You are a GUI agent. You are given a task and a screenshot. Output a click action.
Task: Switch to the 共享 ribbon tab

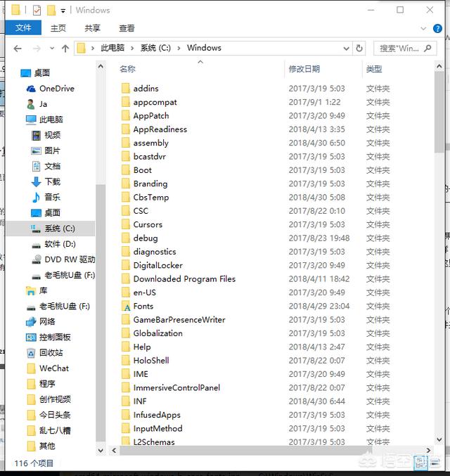point(92,28)
